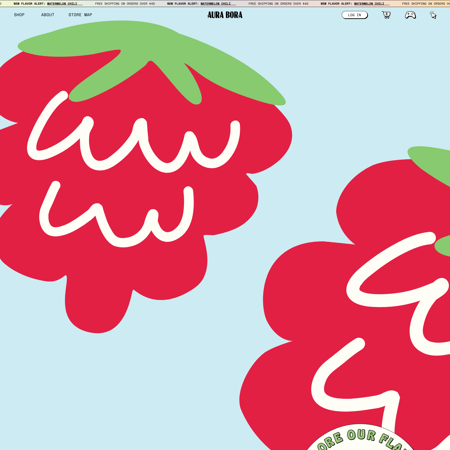
Task: Open the shopping cart icon
Action: 386,15
